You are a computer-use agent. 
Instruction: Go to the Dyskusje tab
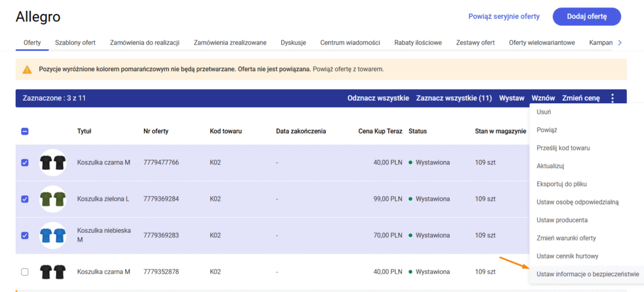(293, 42)
